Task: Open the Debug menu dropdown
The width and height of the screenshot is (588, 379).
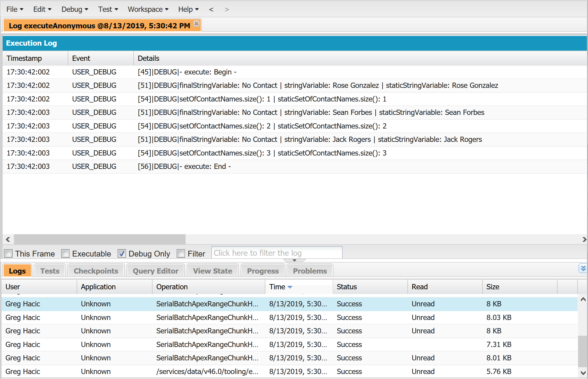Action: [x=75, y=9]
